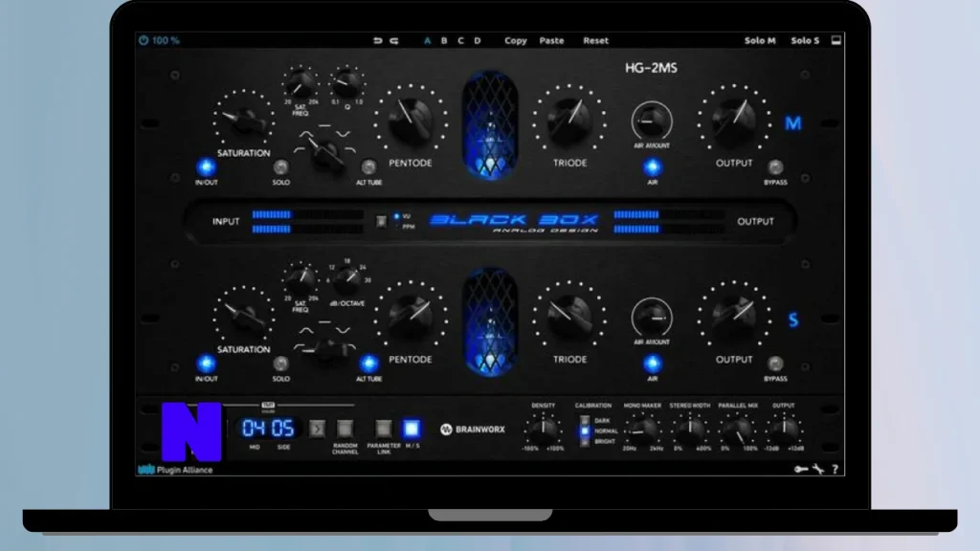
Task: Click the Black Box Analog Design logo
Action: click(515, 222)
